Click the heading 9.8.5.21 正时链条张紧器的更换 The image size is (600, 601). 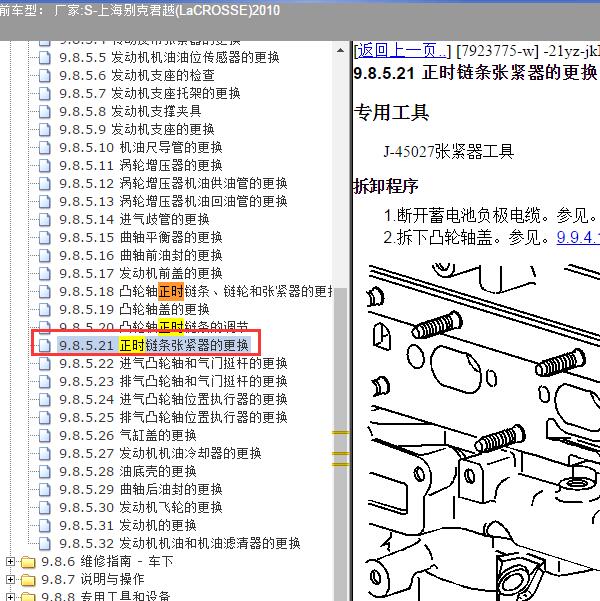pos(476,73)
